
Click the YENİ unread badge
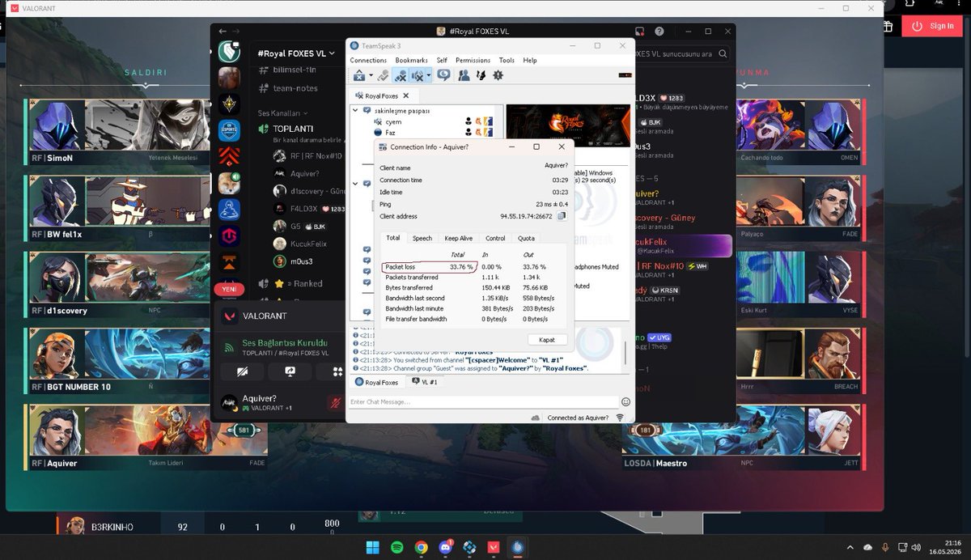[x=228, y=290]
